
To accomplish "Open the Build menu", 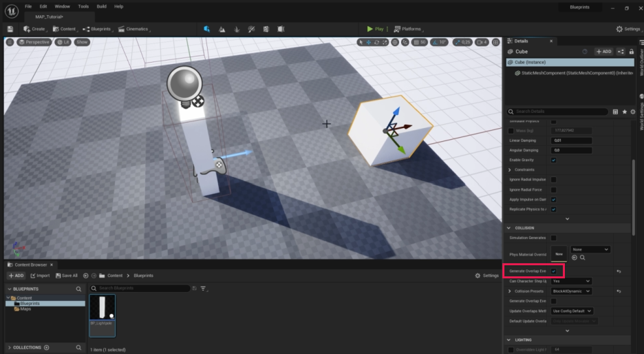I will coord(101,7).
